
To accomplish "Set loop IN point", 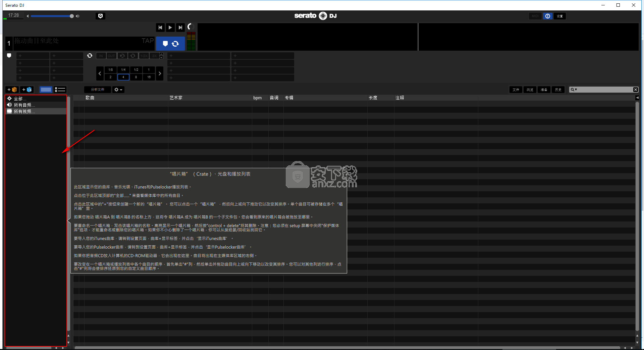I will click(x=101, y=56).
